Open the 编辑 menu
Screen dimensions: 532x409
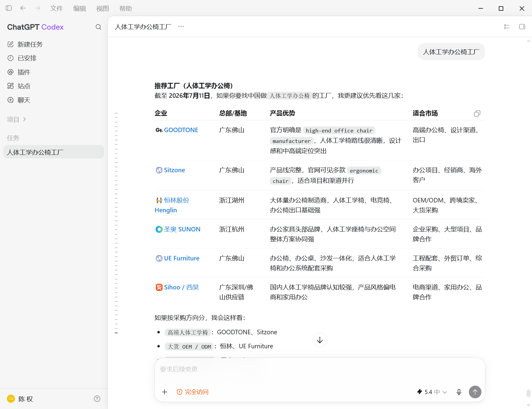pyautogui.click(x=80, y=8)
